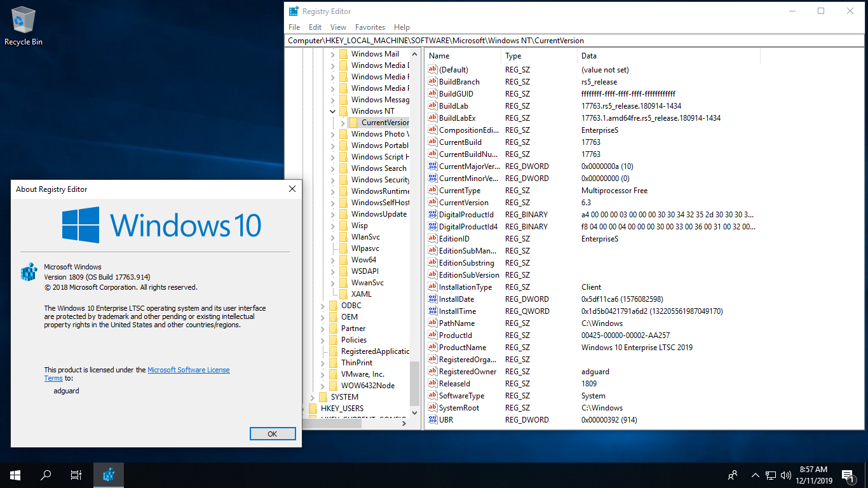Expand the SYSTEM hive arrow

point(312,397)
